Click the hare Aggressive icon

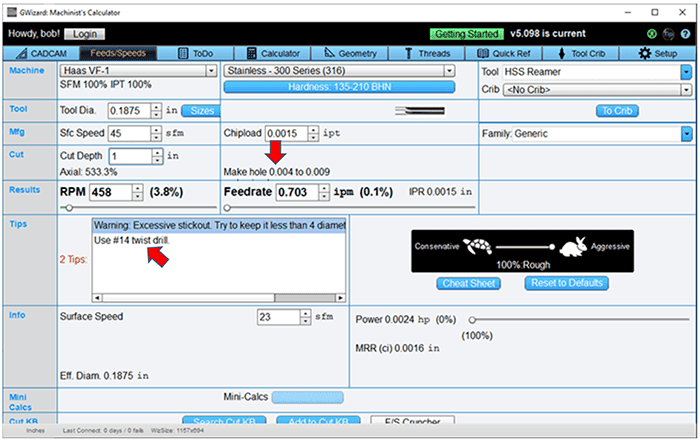tap(573, 247)
